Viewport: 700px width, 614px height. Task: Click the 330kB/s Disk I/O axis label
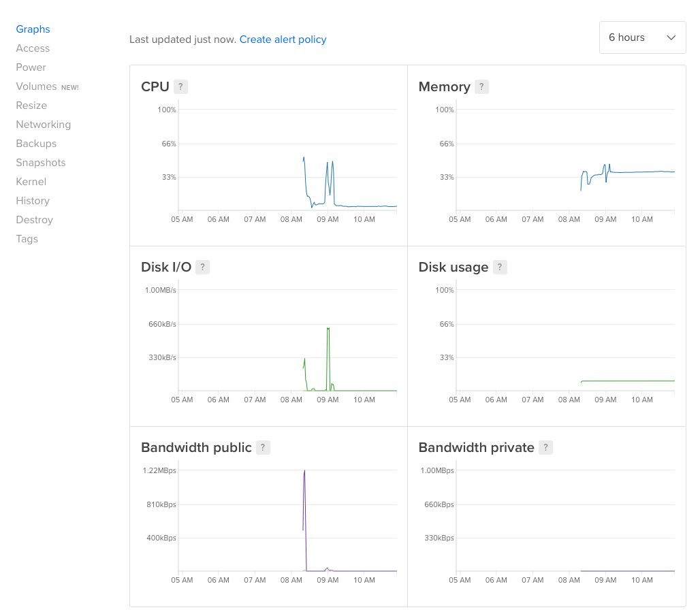click(162, 357)
